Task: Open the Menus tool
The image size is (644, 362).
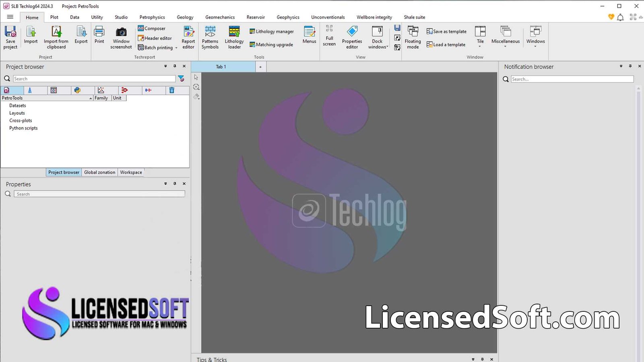Action: [x=309, y=35]
